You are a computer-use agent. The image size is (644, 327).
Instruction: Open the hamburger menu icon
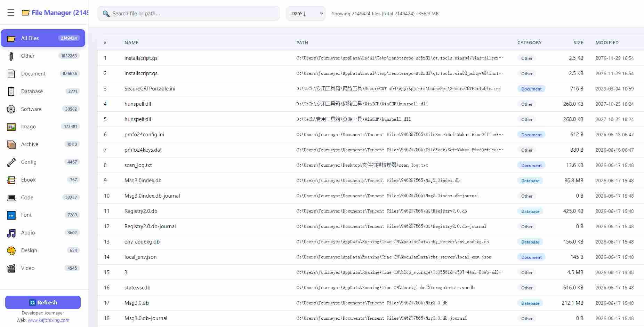(x=11, y=13)
